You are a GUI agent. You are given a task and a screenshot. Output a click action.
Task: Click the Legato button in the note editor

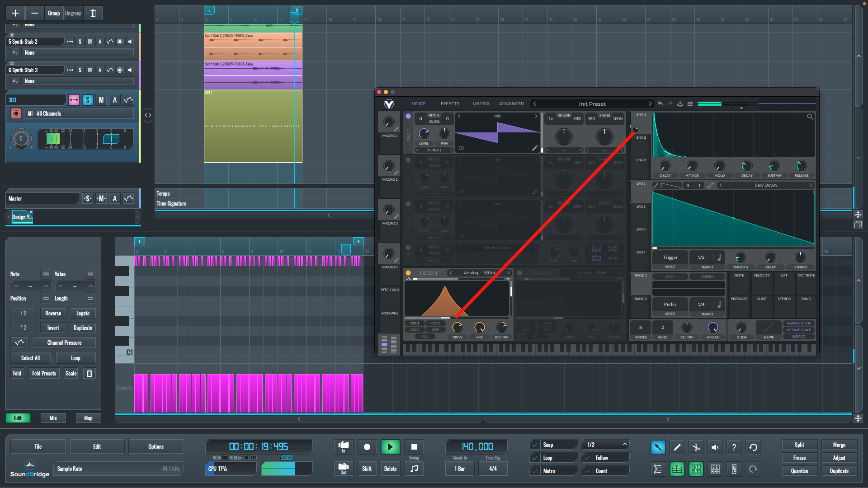coord(83,313)
